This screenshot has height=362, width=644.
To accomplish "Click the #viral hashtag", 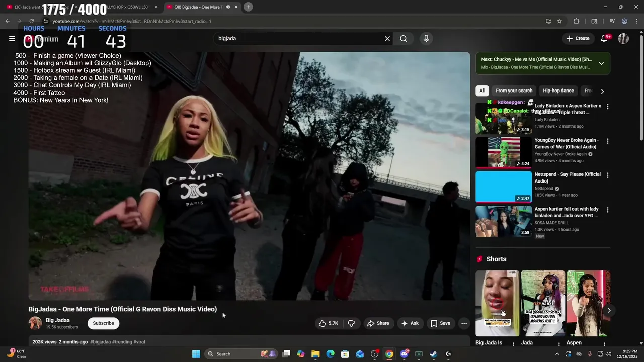I will pos(139,342).
